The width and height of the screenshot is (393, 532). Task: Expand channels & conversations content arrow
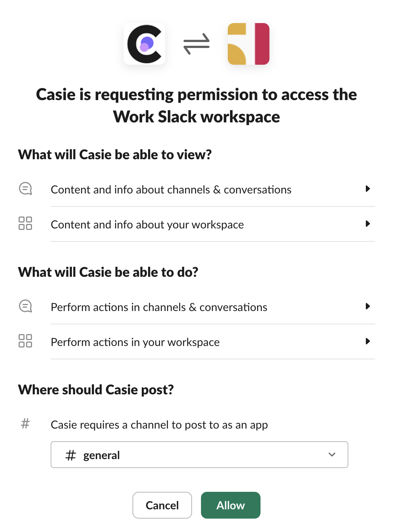pos(368,189)
